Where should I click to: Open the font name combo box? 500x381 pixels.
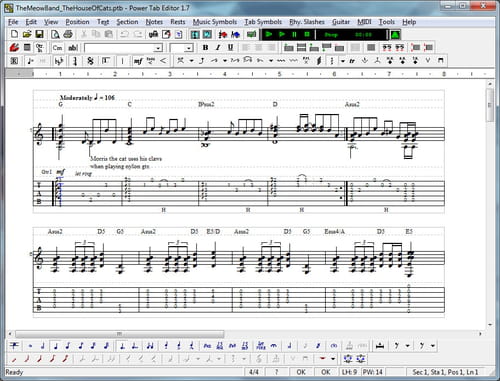click(x=123, y=48)
